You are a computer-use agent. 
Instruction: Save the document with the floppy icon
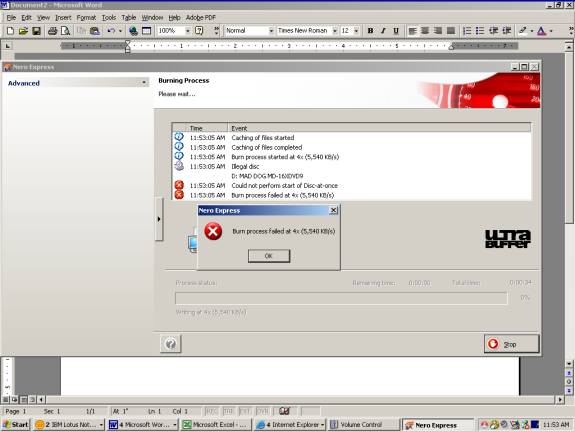point(36,31)
